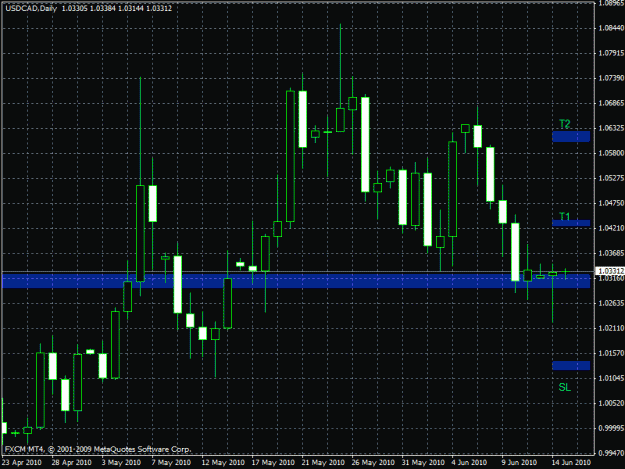The width and height of the screenshot is (625, 469).
Task: Click the 21 May 2010 date label
Action: click(x=323, y=463)
